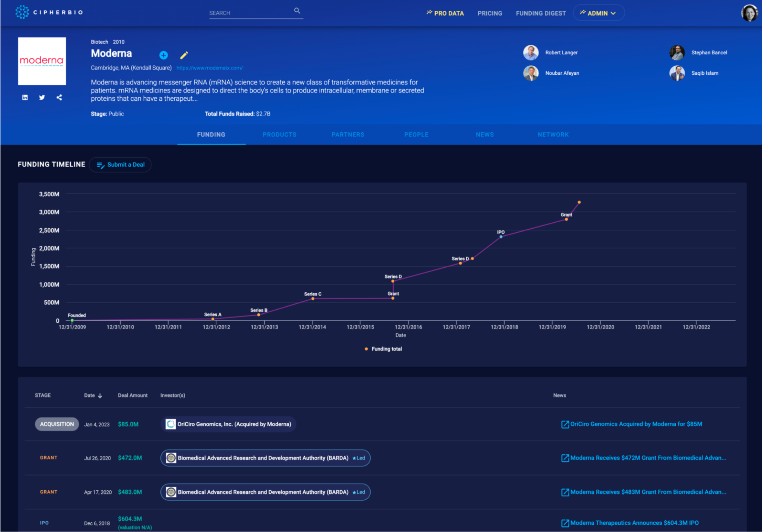Screen dimensions: 762x532
Task: Click the yellow pencil edit icon
Action: click(x=184, y=55)
